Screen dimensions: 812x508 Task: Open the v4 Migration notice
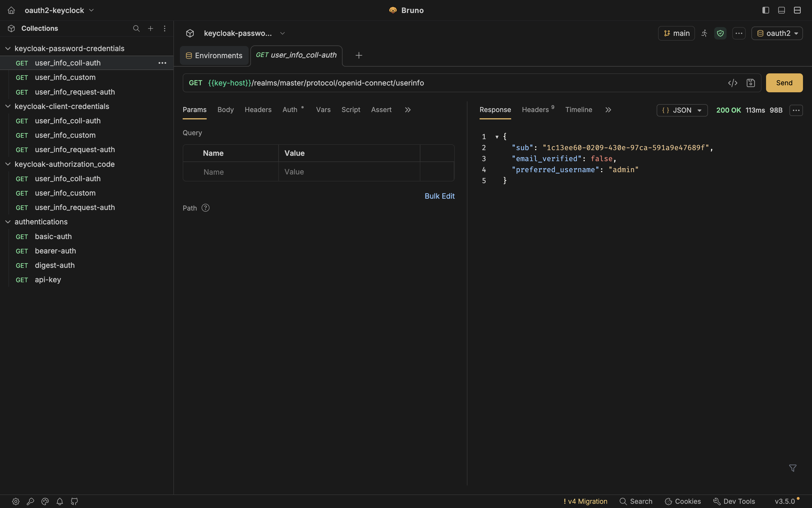(x=585, y=501)
